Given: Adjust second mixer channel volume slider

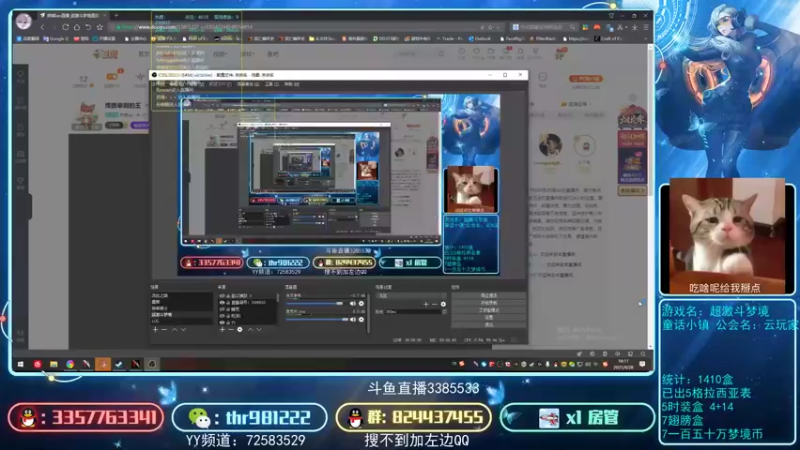Looking at the screenshot, I should pos(317,319).
